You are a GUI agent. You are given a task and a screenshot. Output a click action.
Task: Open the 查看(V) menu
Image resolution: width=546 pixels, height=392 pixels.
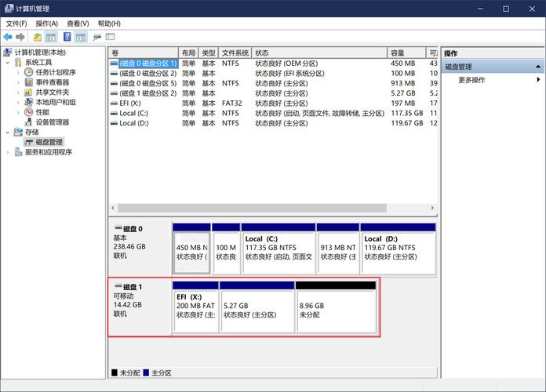coord(78,24)
